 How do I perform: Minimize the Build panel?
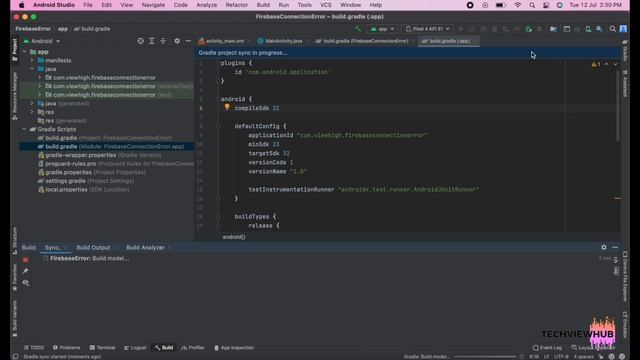pyautogui.click(x=615, y=247)
